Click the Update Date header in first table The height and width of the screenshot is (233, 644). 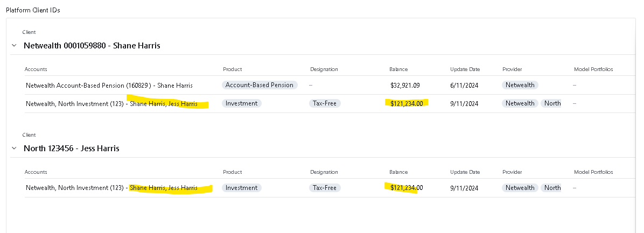pos(465,69)
